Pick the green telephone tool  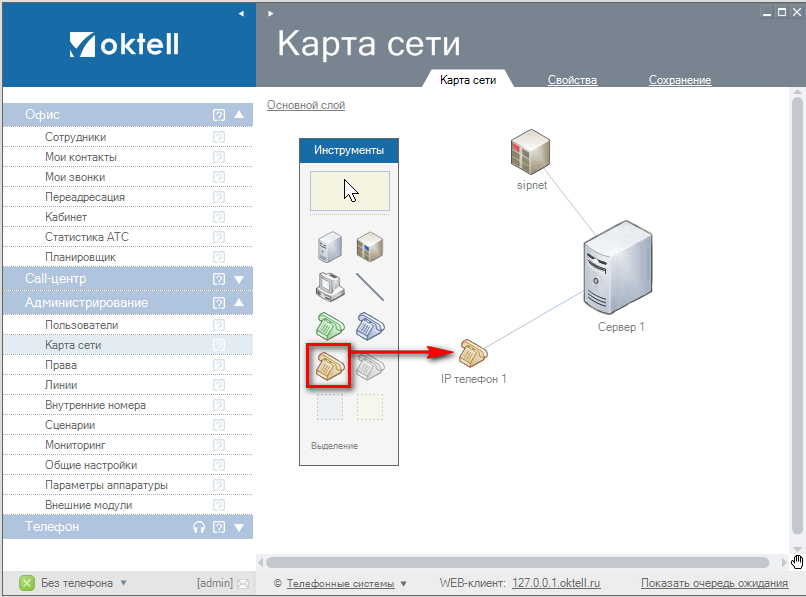coord(329,326)
